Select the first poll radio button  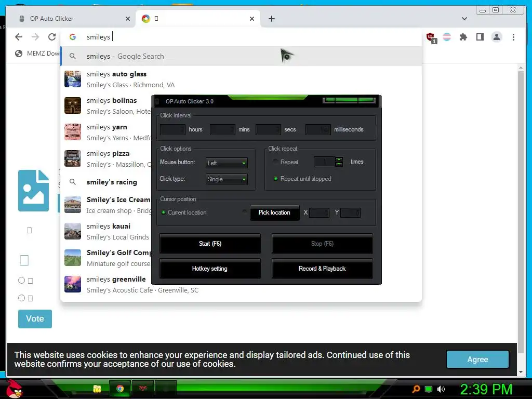click(21, 280)
